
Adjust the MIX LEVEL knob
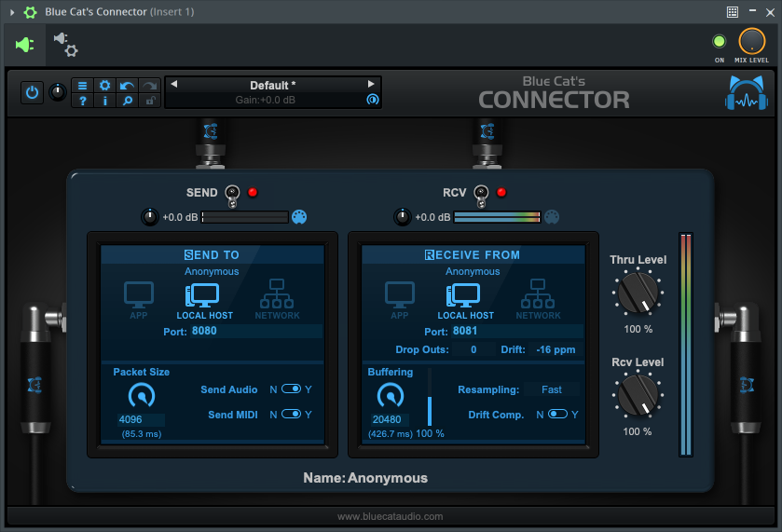coord(751,41)
